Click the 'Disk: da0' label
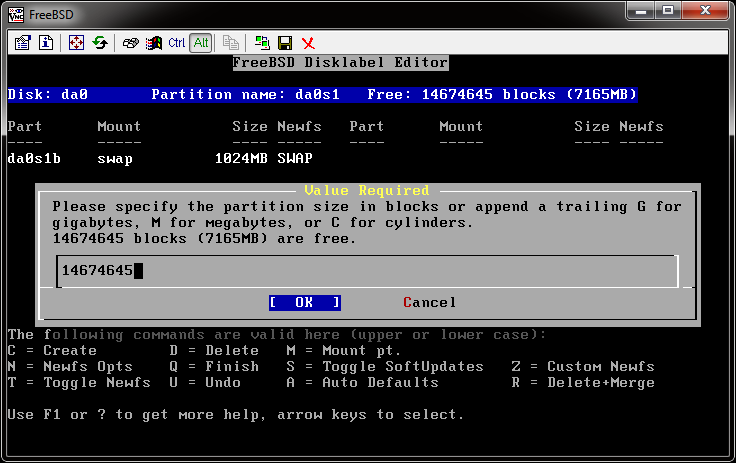This screenshot has height=463, width=736. [x=48, y=94]
